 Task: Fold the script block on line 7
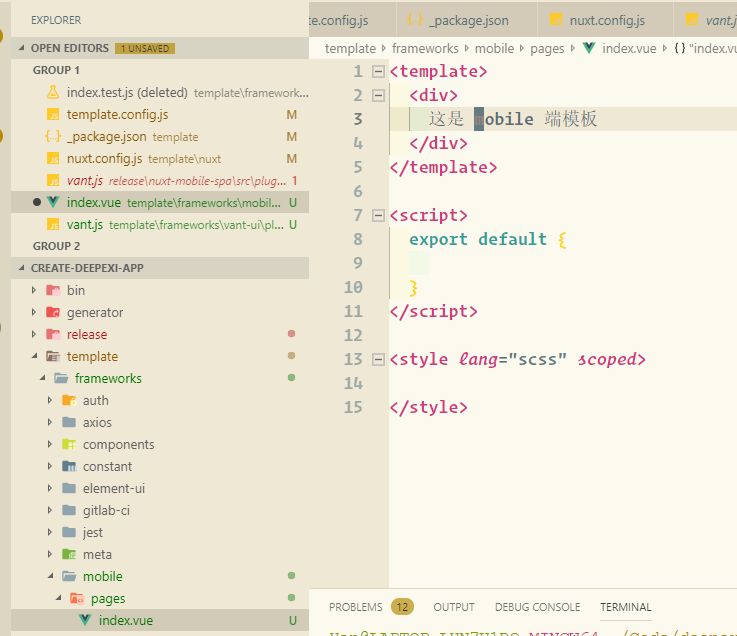point(378,215)
